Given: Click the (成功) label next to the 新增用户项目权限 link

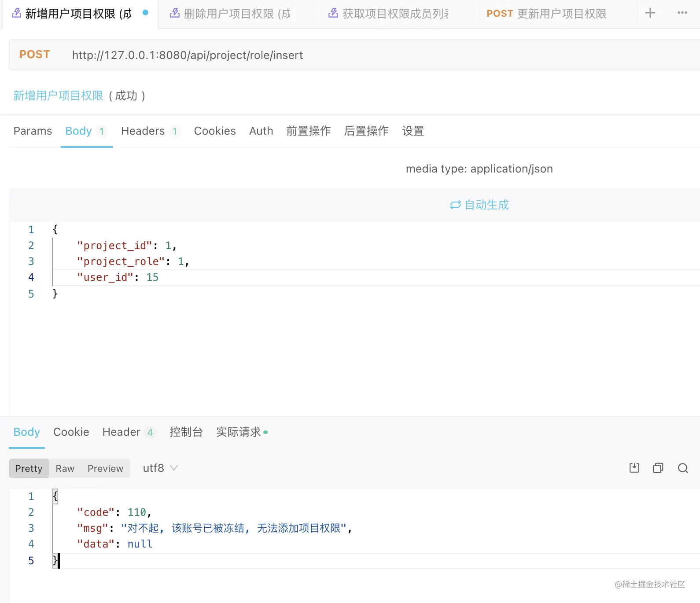Looking at the screenshot, I should (127, 96).
